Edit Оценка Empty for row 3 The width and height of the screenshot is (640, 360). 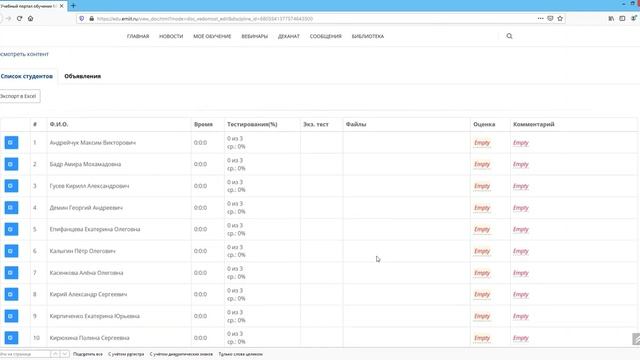coord(482,186)
